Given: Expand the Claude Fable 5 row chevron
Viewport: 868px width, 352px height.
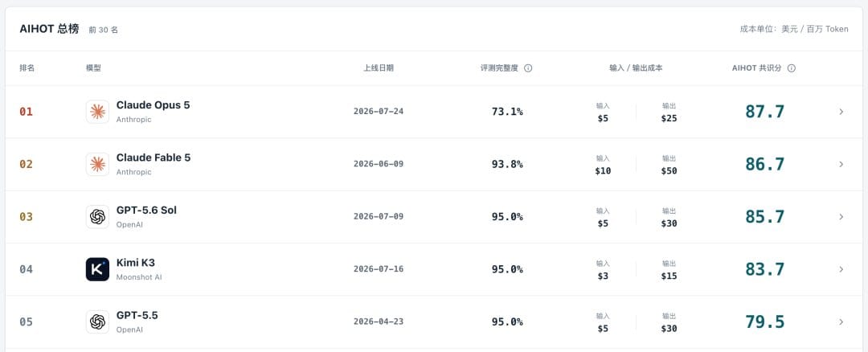Looking at the screenshot, I should [841, 165].
